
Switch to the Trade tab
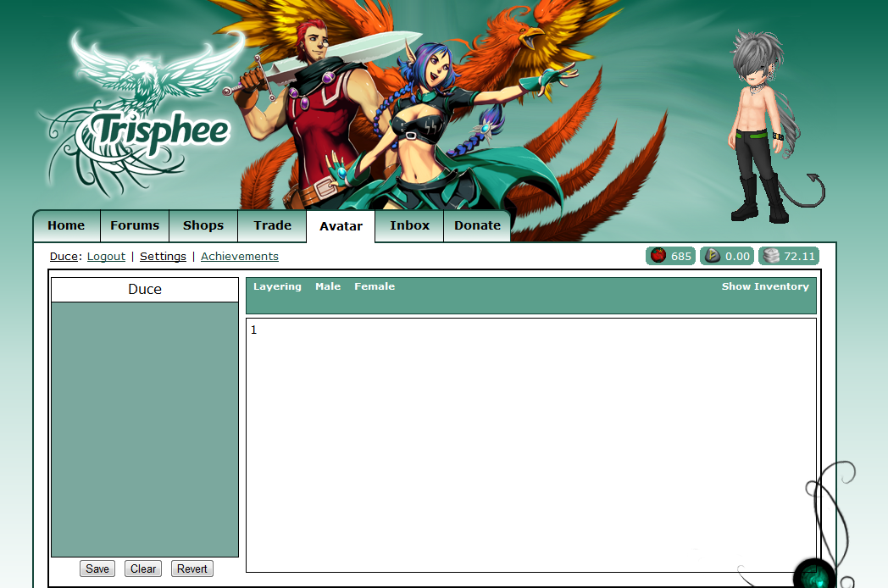click(x=272, y=226)
